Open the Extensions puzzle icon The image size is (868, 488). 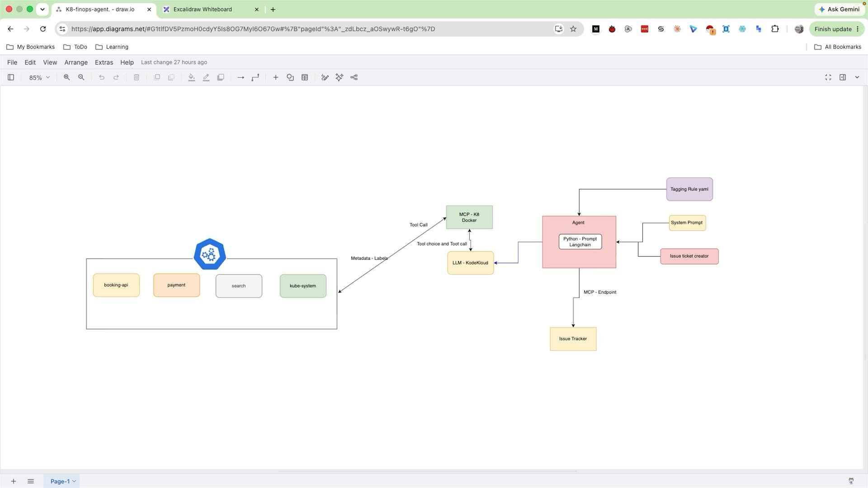click(775, 29)
